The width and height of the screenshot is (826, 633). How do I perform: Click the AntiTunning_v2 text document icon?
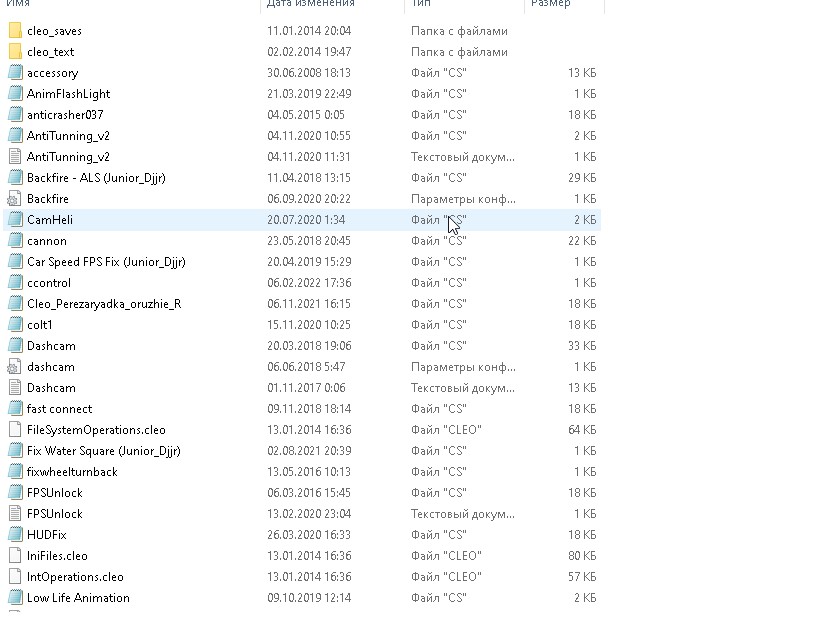tap(14, 157)
